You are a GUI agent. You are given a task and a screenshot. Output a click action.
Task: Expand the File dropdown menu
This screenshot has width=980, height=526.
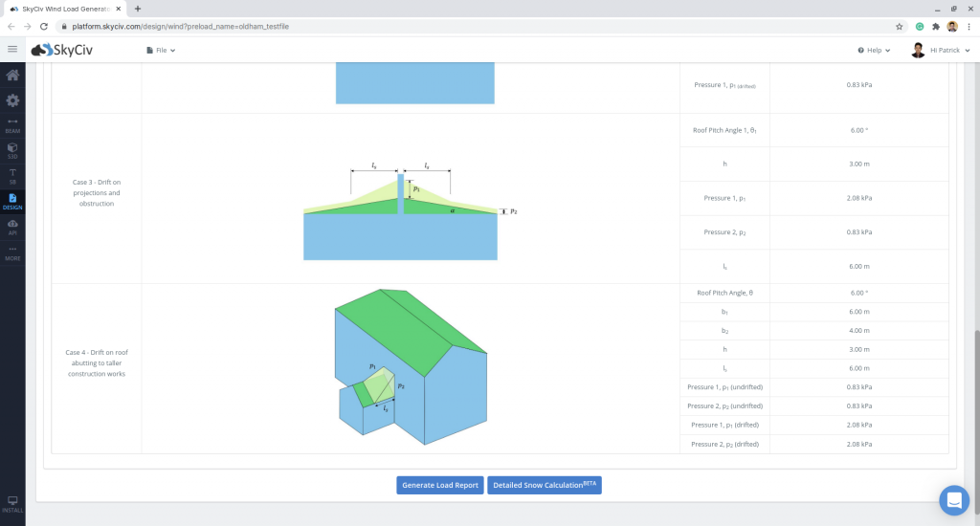(161, 50)
